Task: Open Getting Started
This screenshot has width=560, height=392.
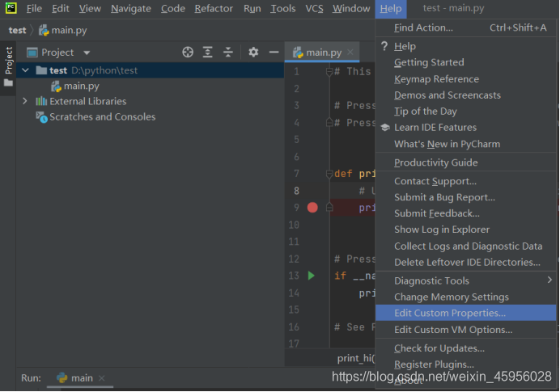Action: [x=466, y=62]
